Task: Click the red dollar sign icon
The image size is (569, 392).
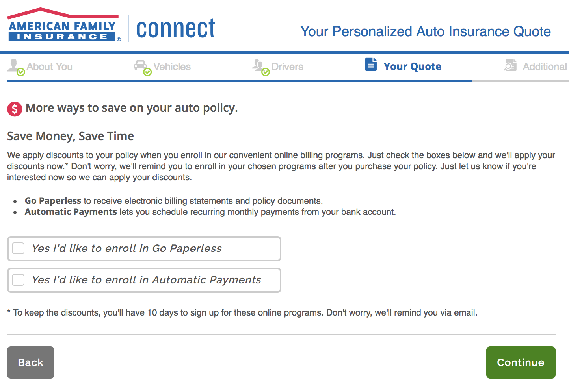Action: click(15, 109)
